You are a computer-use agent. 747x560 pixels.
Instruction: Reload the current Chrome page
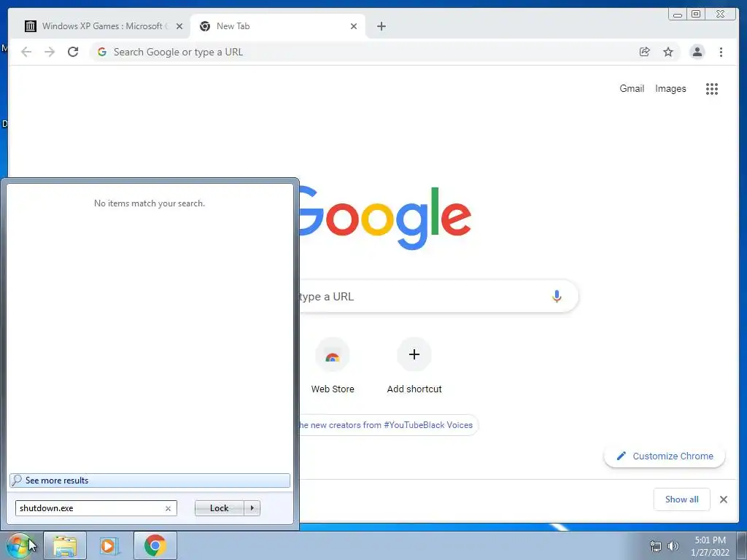[73, 52]
